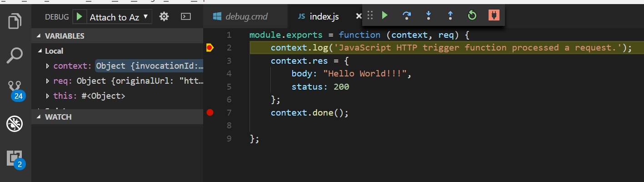Viewport: 644px width, 182px height.
Task: Restart the debug session
Action: coord(472,15)
